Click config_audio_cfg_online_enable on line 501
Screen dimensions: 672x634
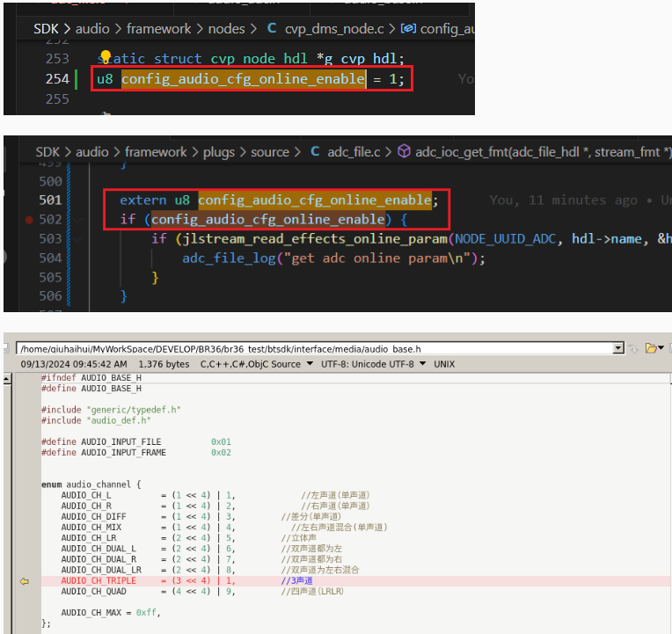[x=315, y=200]
